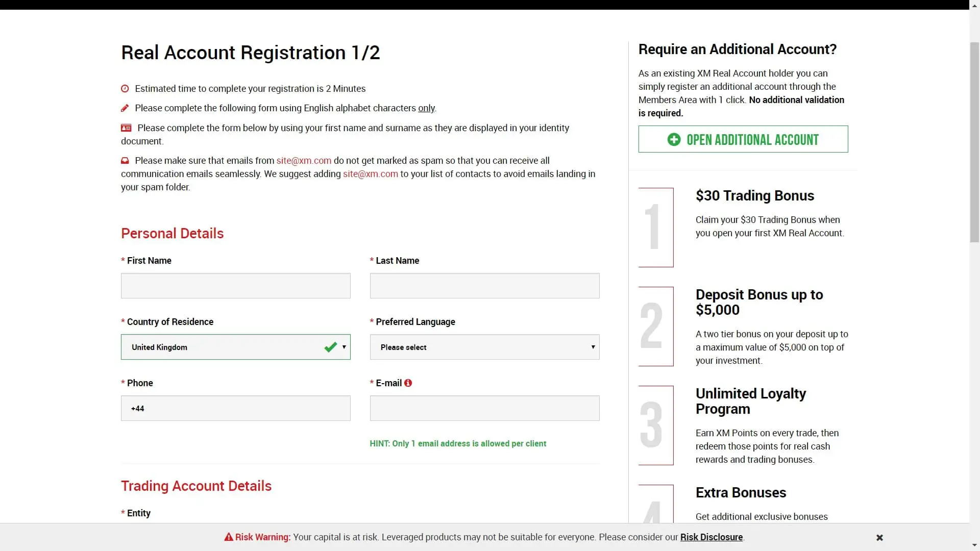Expand the Country of Residence selector

coord(235,347)
